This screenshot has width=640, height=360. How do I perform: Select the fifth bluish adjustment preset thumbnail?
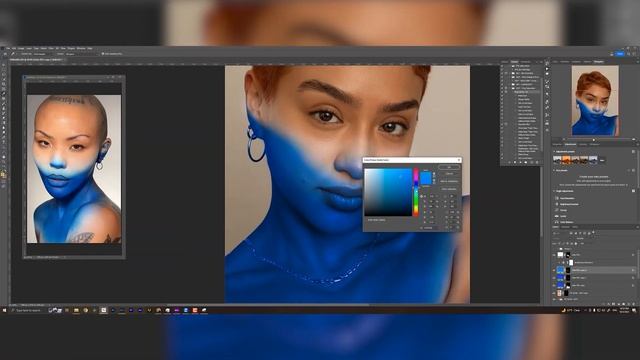pos(593,160)
